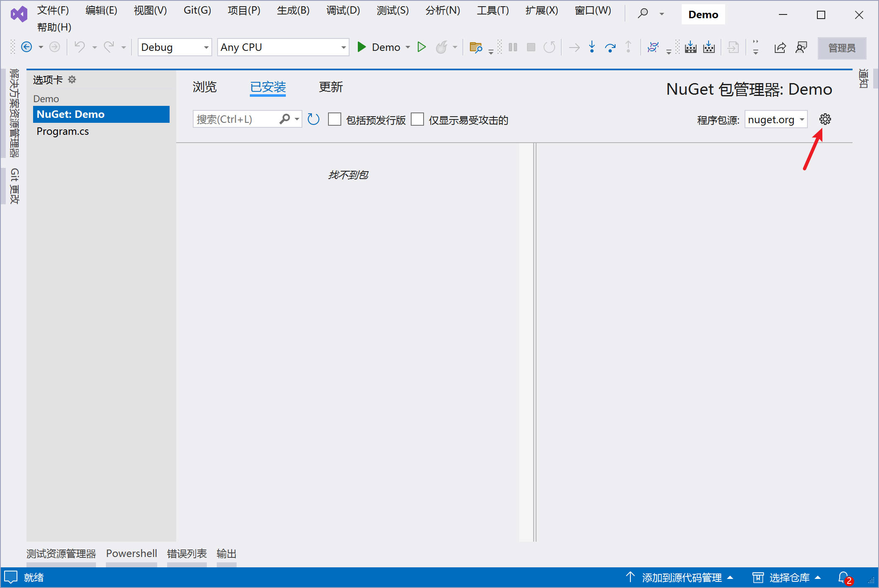Expand the Demo startup target dropdown arrow
Image resolution: width=879 pixels, height=588 pixels.
tap(408, 48)
